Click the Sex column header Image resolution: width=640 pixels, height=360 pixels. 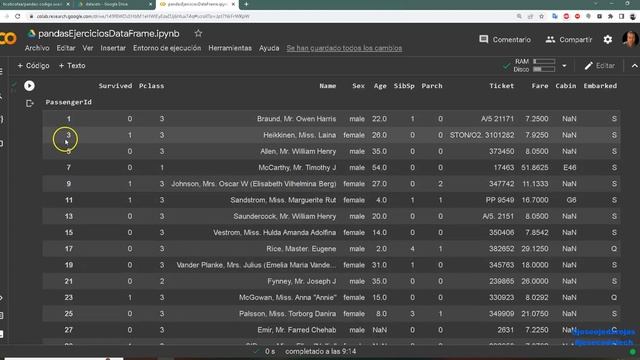[358, 86]
